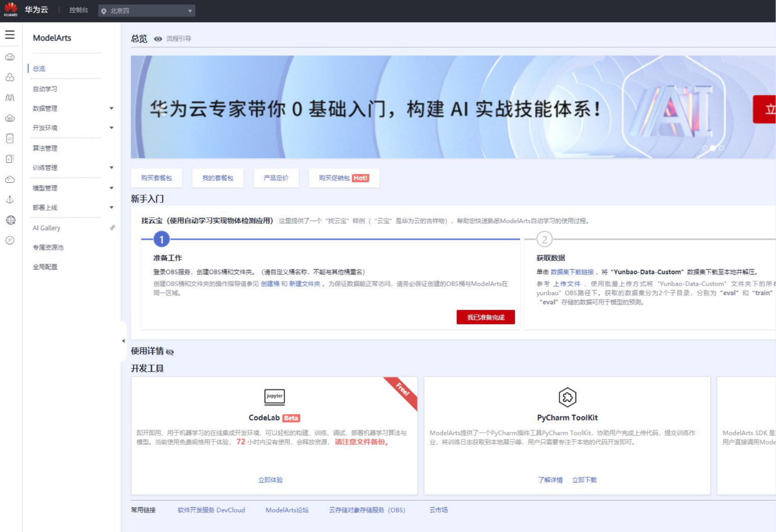The width and height of the screenshot is (776, 532).
Task: Click the location pin icon in the region selector
Action: pyautogui.click(x=104, y=11)
